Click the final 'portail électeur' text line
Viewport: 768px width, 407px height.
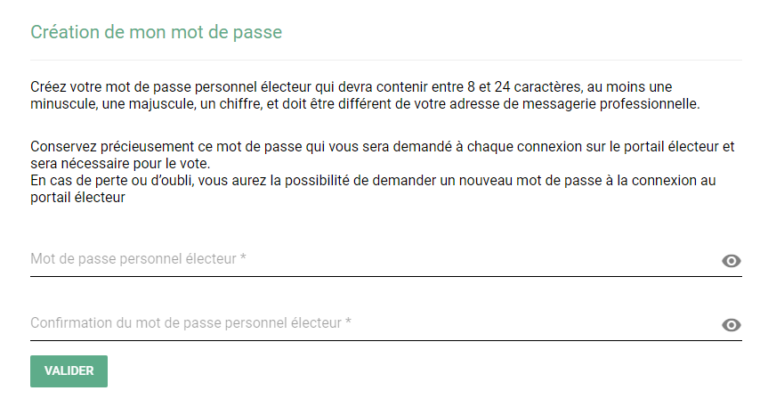(x=78, y=198)
